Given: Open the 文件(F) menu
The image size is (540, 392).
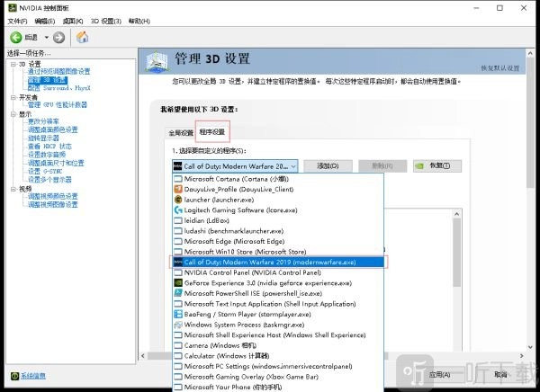Looking at the screenshot, I should pos(17,20).
